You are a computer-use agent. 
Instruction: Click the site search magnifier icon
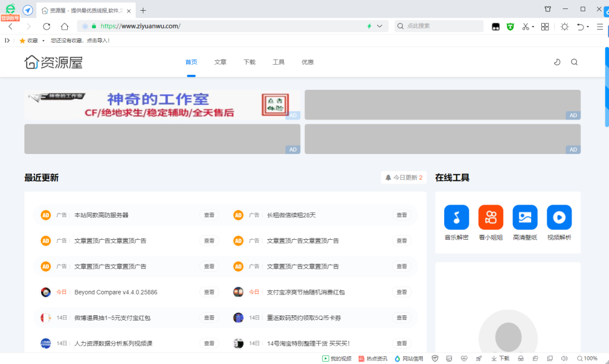574,62
